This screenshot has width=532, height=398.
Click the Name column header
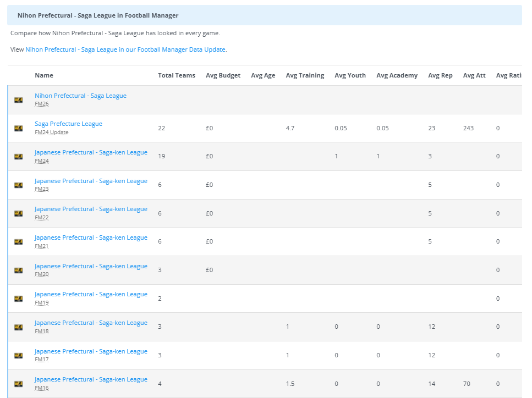(44, 75)
